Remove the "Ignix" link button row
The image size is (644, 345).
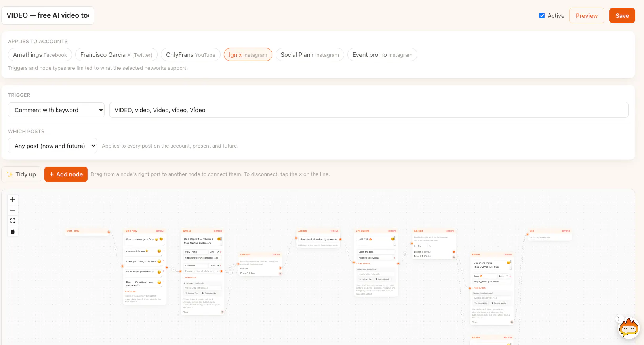coord(510,276)
